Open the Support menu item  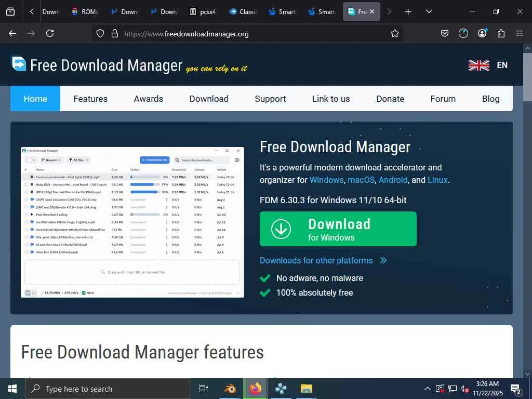point(270,99)
